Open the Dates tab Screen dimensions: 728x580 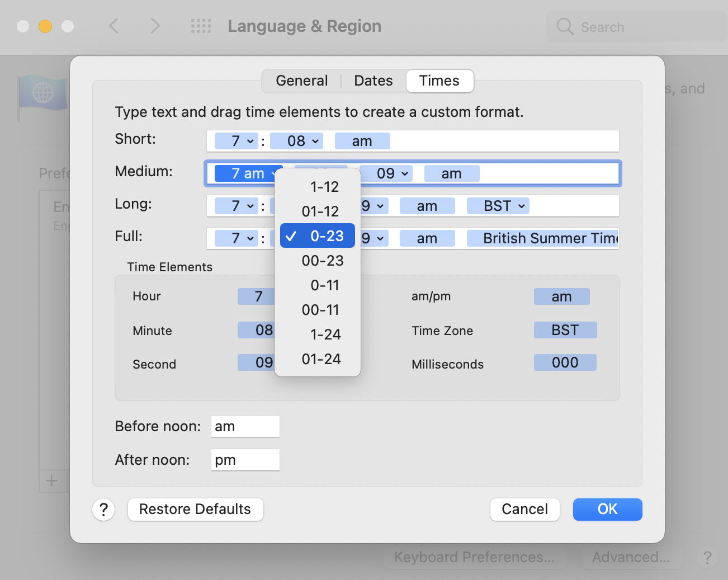373,81
